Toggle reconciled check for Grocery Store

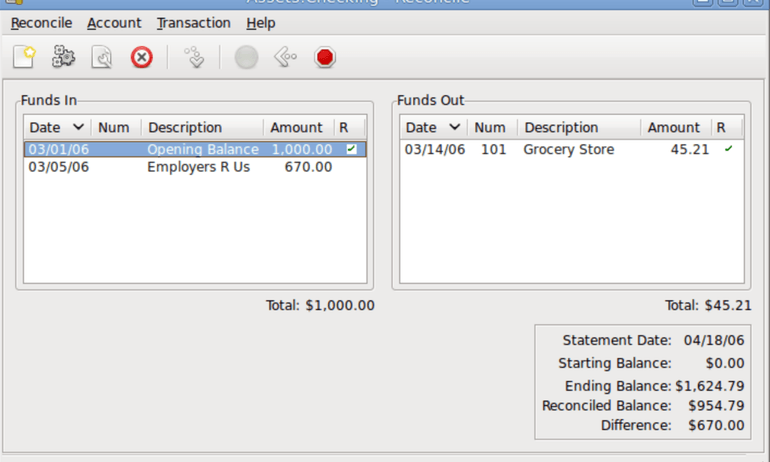click(728, 149)
